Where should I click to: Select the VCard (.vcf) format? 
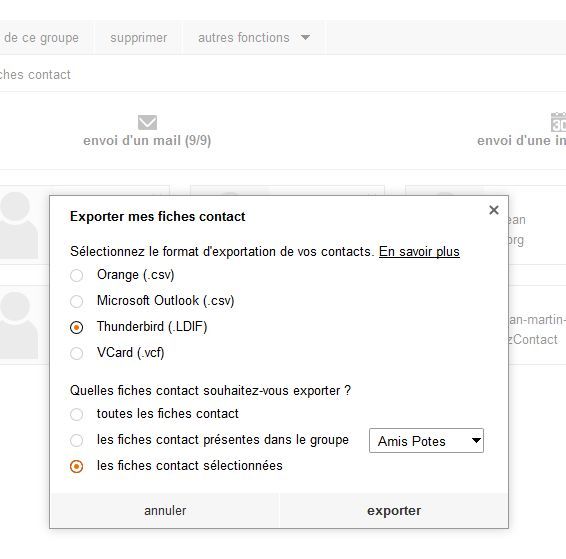point(77,353)
